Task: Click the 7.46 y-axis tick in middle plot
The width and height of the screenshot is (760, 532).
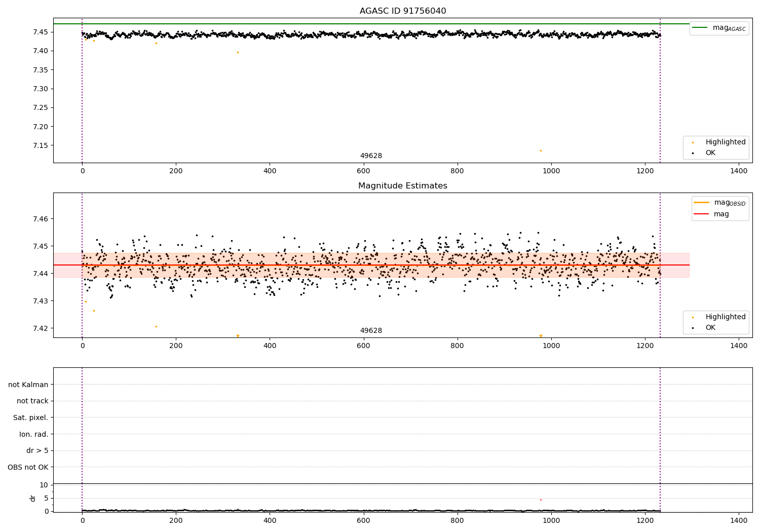Action: click(40, 219)
